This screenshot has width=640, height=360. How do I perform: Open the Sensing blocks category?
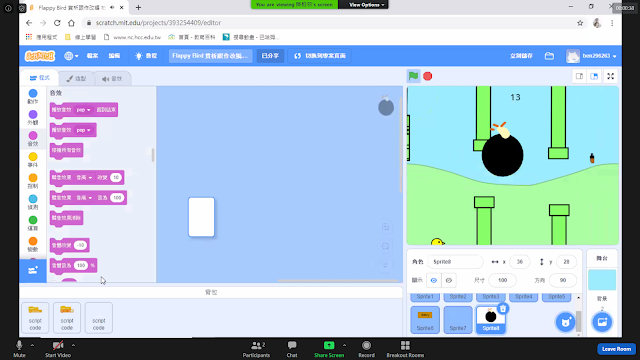point(33,202)
